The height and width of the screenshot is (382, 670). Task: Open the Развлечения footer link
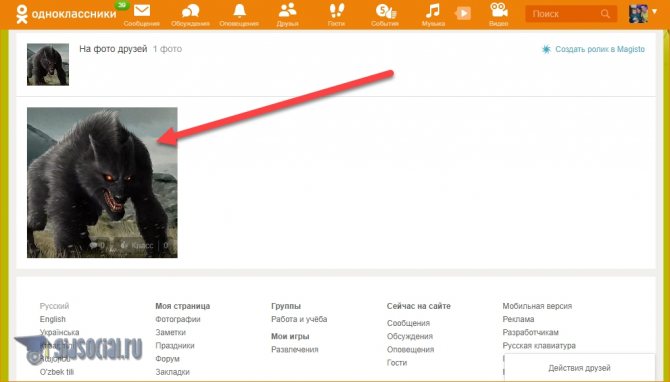point(295,350)
